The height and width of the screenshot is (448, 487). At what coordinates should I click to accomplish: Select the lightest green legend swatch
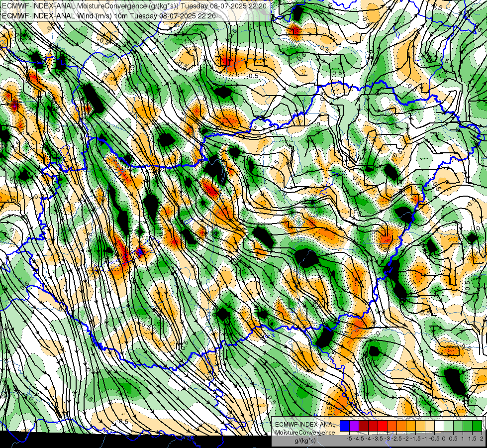tap(449, 426)
